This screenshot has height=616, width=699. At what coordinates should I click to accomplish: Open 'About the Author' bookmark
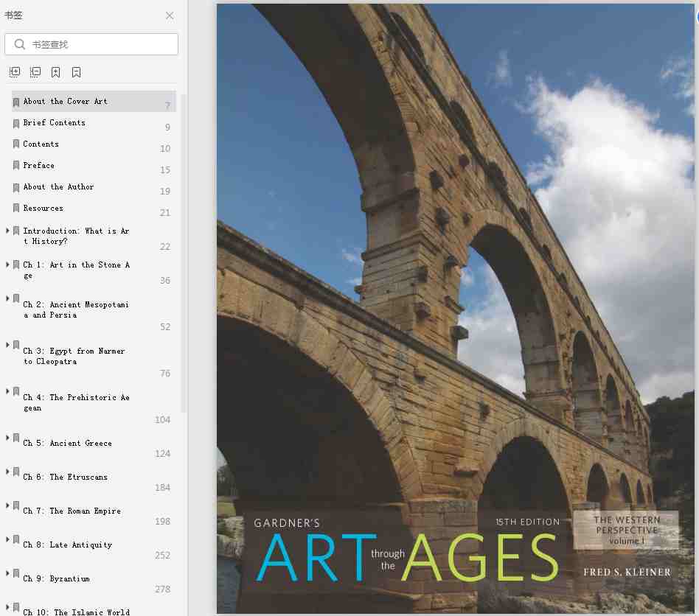pyautogui.click(x=58, y=186)
